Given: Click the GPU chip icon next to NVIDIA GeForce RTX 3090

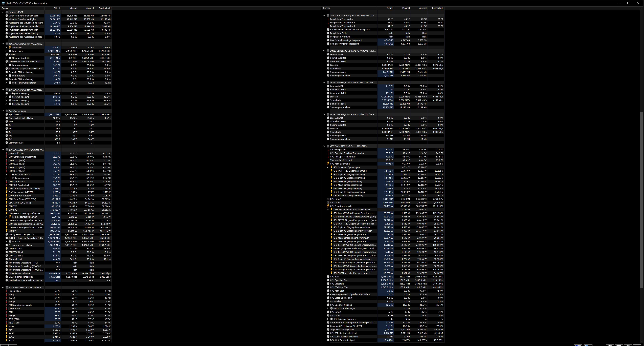Looking at the screenshot, I should point(328,146).
